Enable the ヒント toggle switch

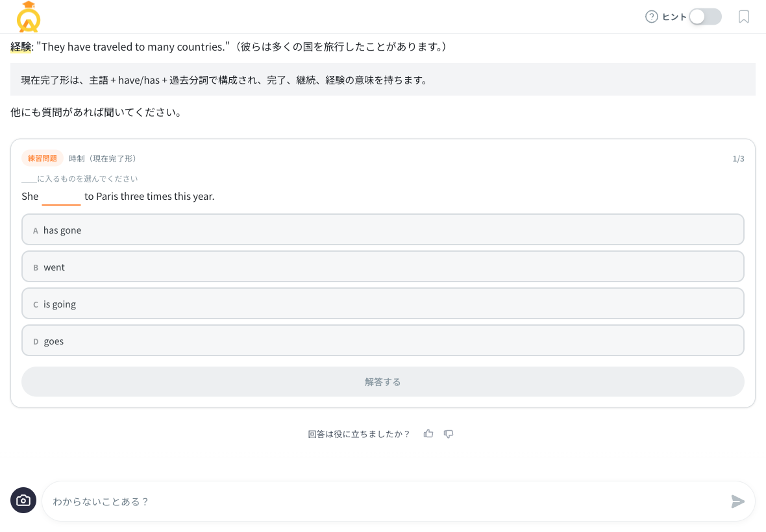pos(705,17)
